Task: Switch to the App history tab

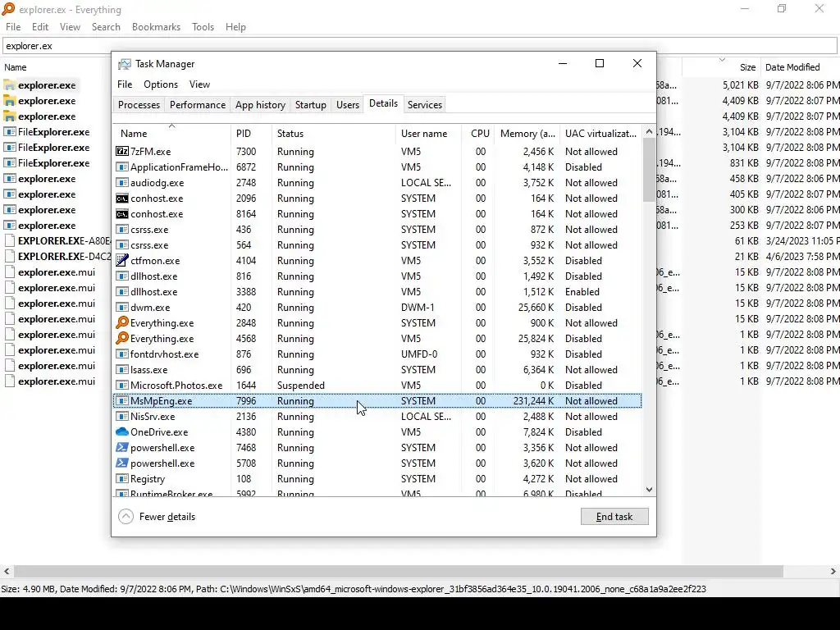Action: (260, 104)
